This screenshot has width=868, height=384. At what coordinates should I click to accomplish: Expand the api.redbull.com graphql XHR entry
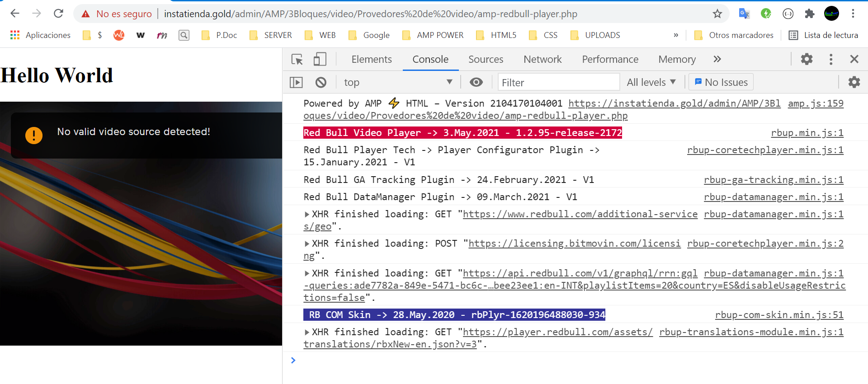pyautogui.click(x=307, y=273)
